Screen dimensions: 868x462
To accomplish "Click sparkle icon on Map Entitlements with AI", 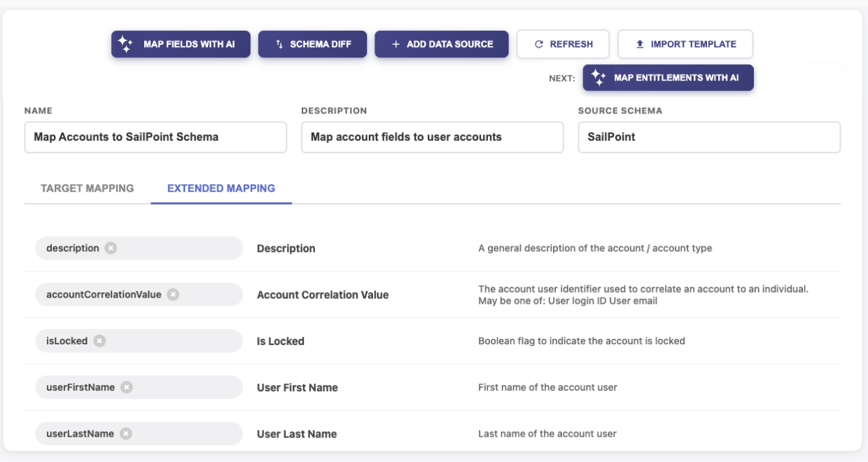I will [598, 78].
